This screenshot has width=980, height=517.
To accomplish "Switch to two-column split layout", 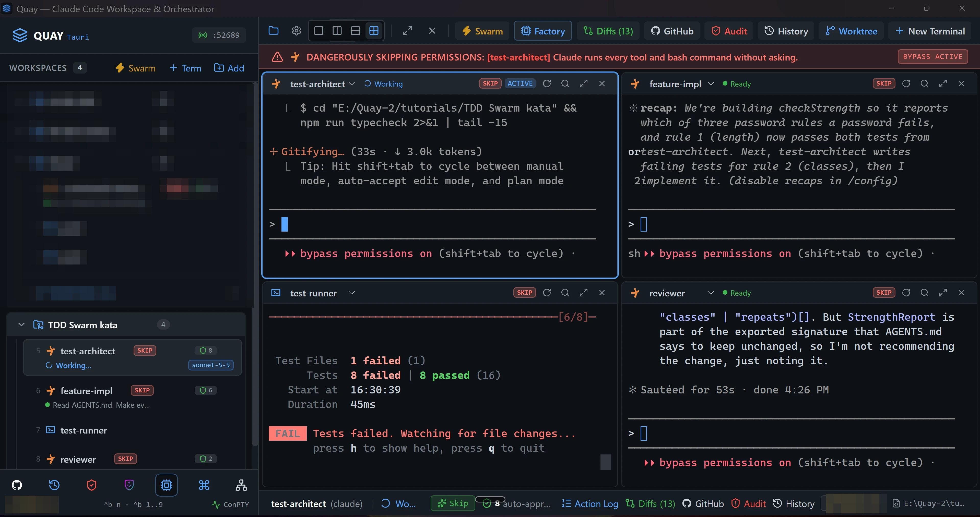I will click(337, 31).
